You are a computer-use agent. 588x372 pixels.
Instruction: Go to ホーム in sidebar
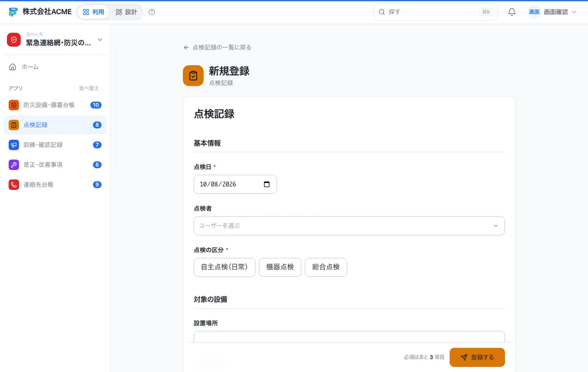(55, 67)
